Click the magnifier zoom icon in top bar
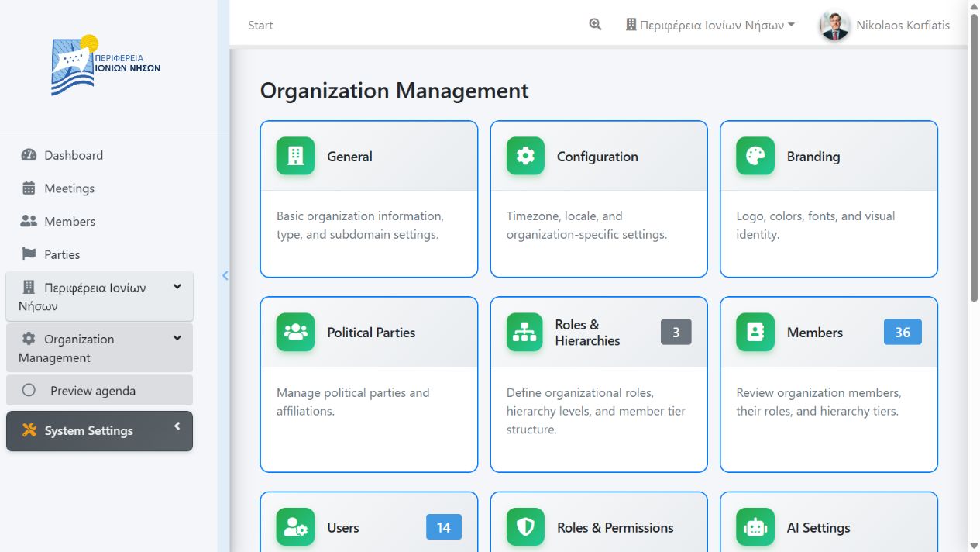The image size is (980, 552). pos(595,25)
